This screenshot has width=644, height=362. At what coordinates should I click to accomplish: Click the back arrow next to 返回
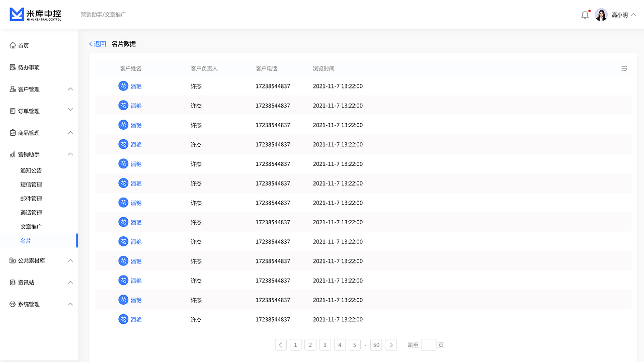(x=91, y=44)
